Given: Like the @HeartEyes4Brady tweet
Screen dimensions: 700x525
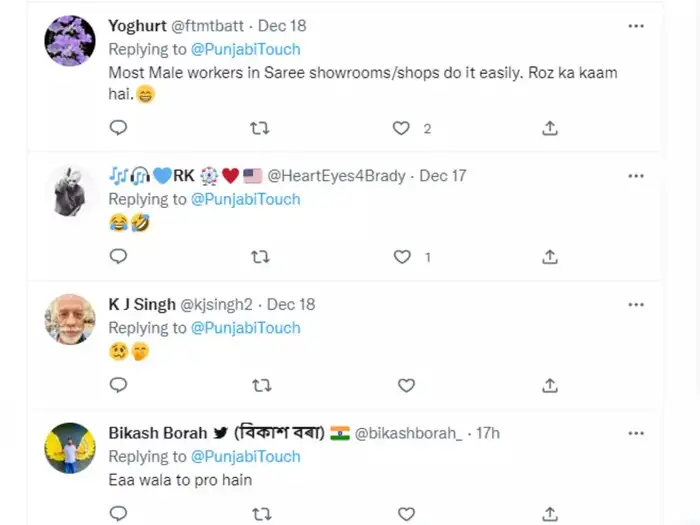Looking at the screenshot, I should (x=402, y=257).
